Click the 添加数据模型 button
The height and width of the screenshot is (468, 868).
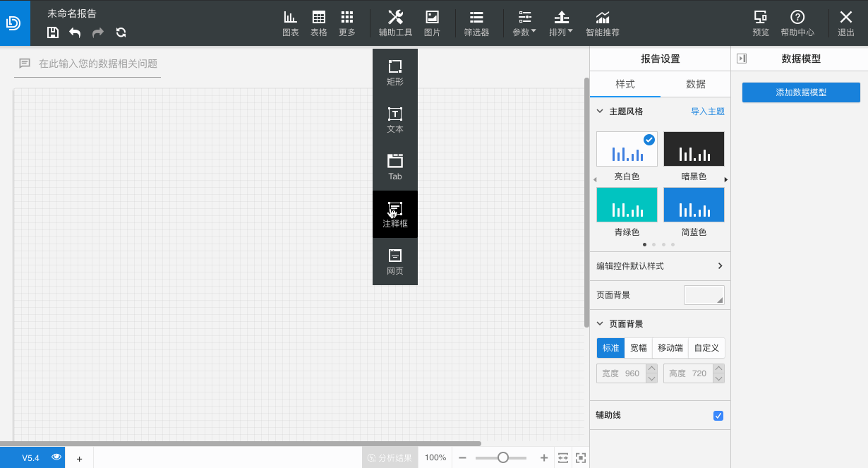(x=801, y=92)
